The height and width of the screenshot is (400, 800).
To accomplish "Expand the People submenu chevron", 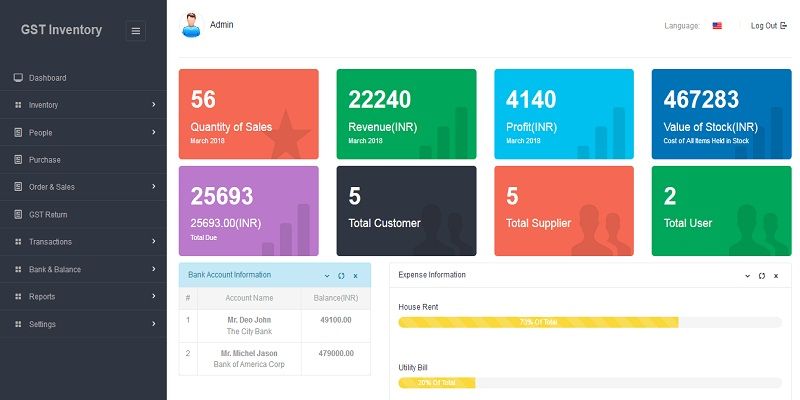I will click(x=154, y=132).
